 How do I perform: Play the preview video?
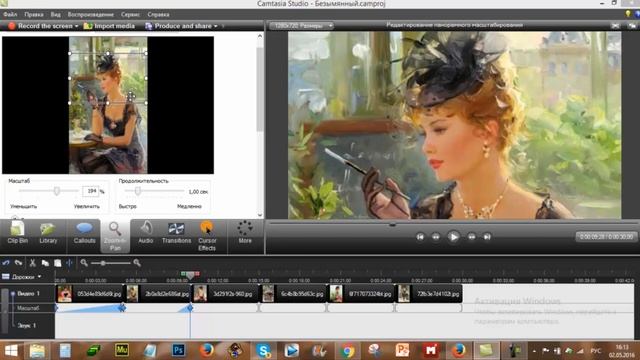coord(453,237)
